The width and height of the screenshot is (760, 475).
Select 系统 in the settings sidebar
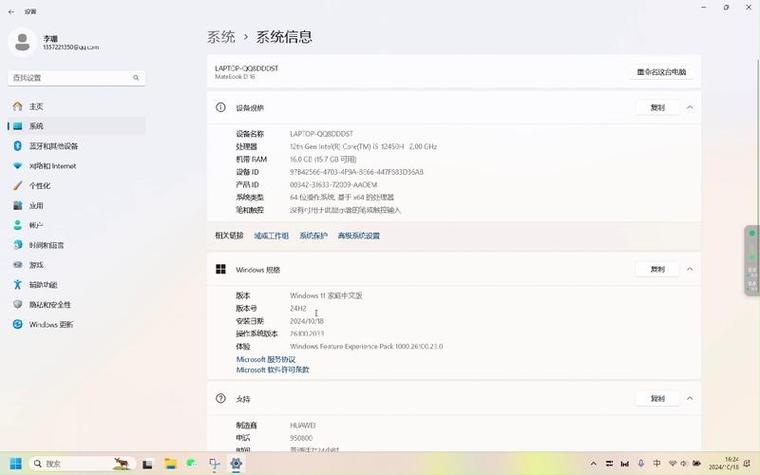[77, 126]
